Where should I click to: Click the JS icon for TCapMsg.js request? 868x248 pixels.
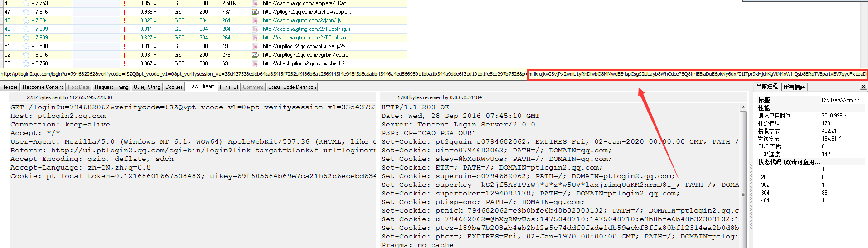(x=255, y=29)
